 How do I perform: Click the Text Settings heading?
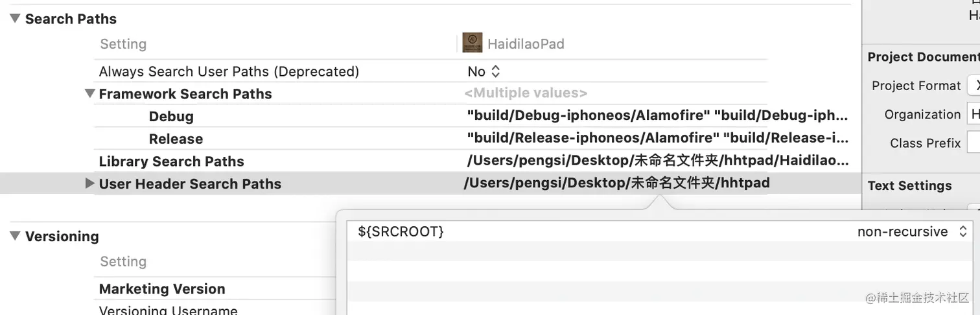tap(909, 186)
